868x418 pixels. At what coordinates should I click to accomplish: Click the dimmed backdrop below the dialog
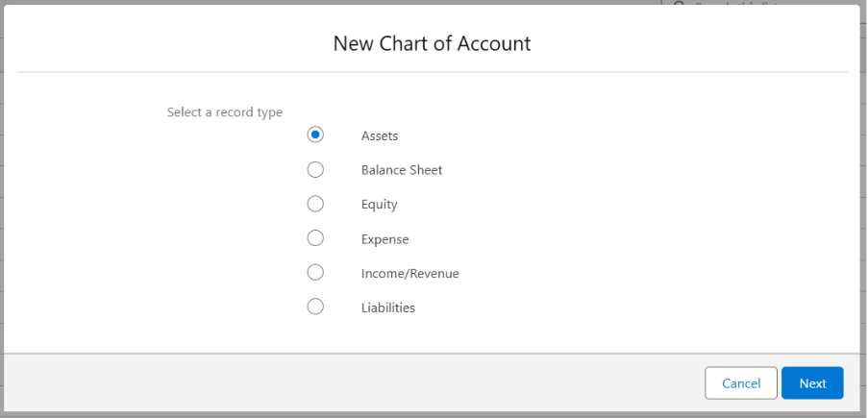(x=433, y=414)
